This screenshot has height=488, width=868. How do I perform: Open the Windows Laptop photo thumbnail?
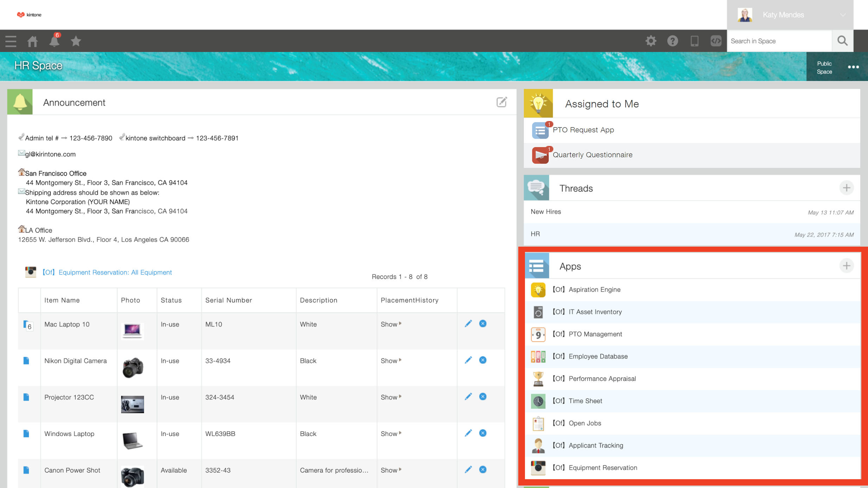pyautogui.click(x=132, y=440)
